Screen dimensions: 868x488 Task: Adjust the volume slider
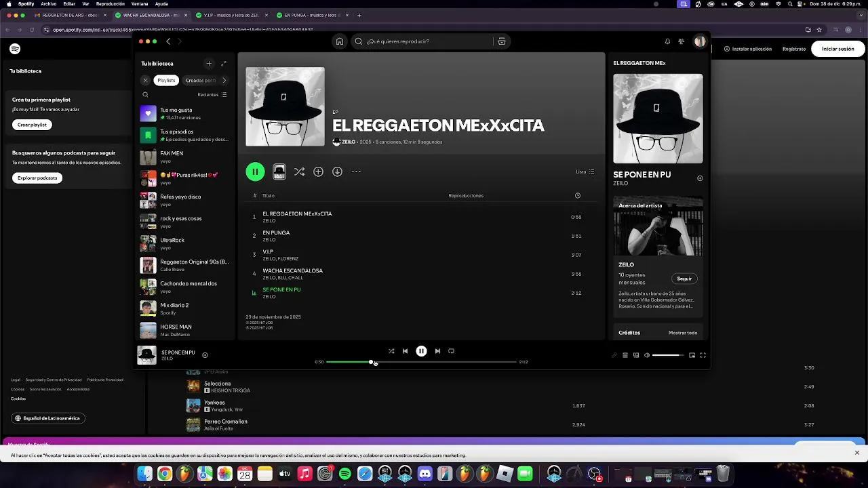(x=669, y=355)
